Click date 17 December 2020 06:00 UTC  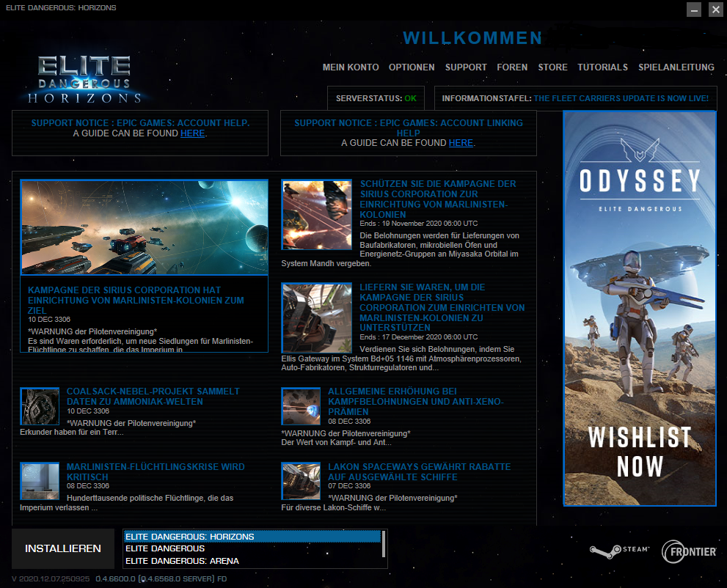[430, 337]
